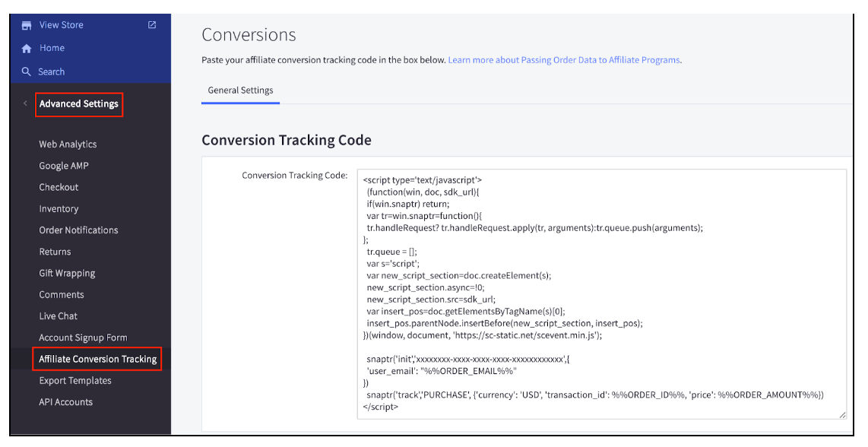868x447 pixels.
Task: Open Live Chat settings
Action: (x=58, y=315)
